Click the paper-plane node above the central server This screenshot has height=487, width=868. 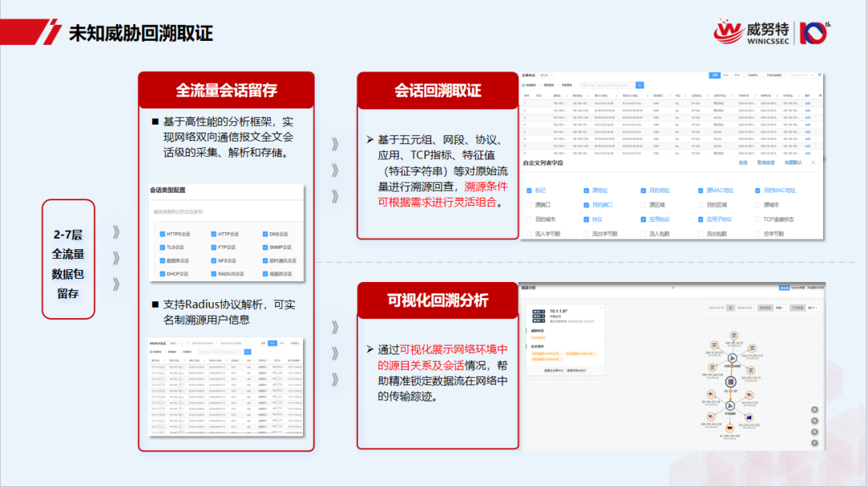[732, 358]
